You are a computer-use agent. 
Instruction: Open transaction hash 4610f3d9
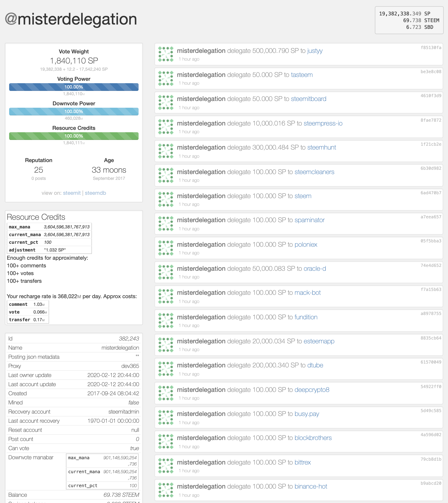click(431, 96)
